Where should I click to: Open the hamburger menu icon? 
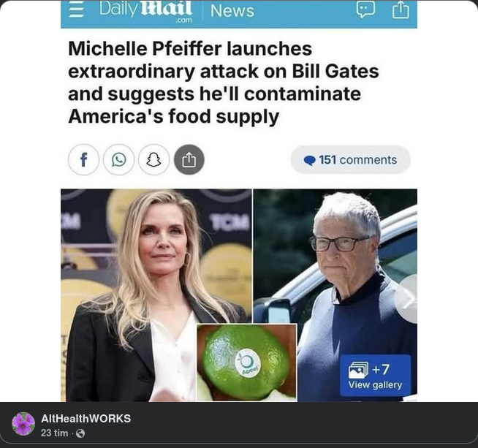pos(76,10)
